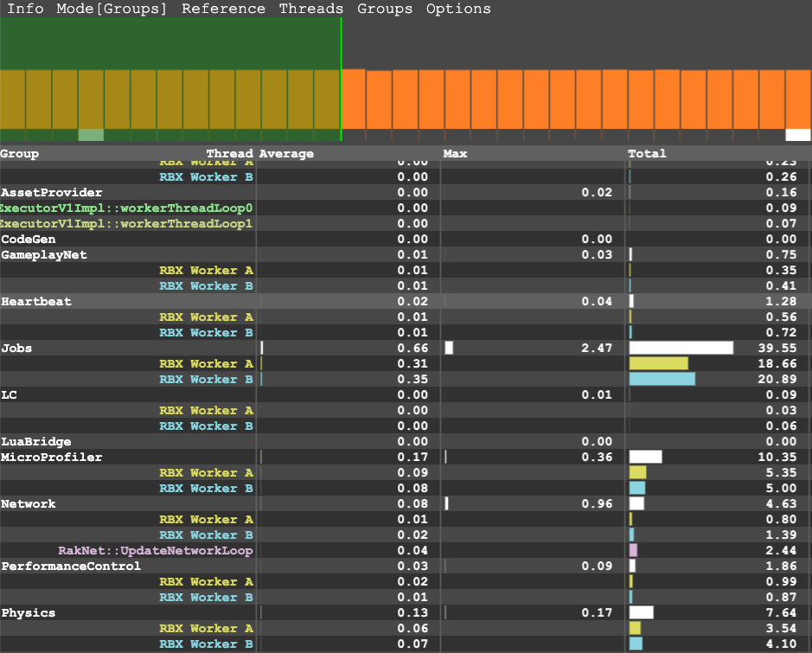Click the Max column header
Image resolution: width=812 pixels, height=653 pixels.
(x=455, y=154)
